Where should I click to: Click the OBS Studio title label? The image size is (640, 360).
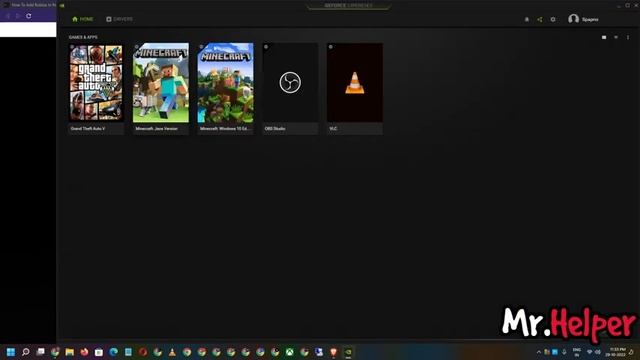click(275, 129)
